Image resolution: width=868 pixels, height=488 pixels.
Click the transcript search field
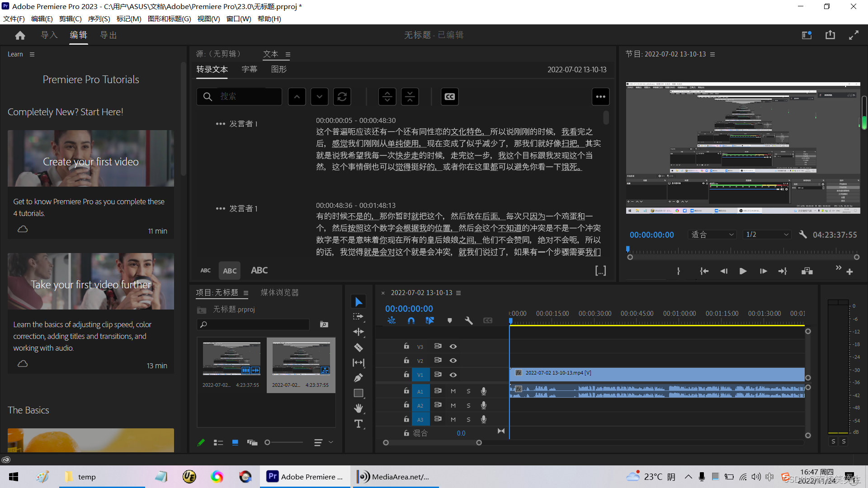(x=240, y=97)
